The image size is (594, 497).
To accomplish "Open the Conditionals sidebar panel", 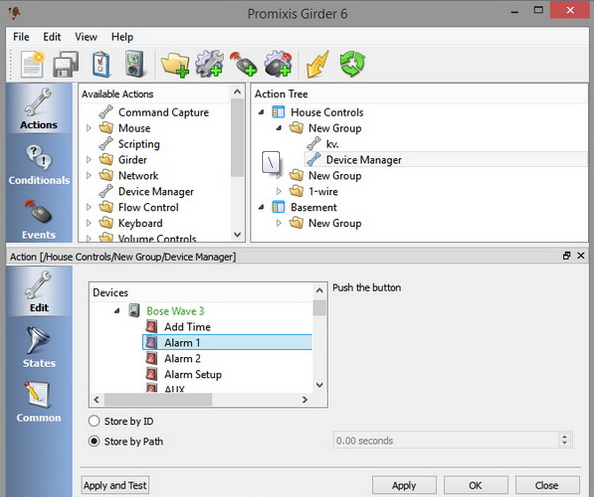I will pyautogui.click(x=39, y=165).
